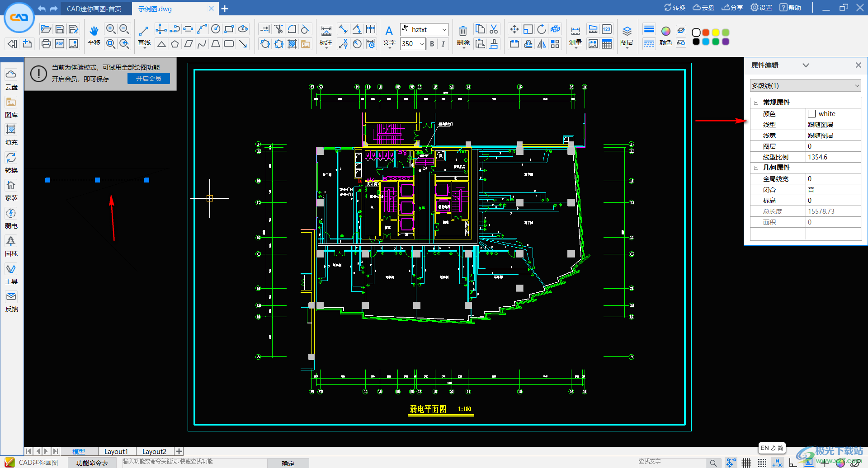This screenshot has width=868, height=468.
Task: Click the cut scissors icon
Action: [494, 29]
